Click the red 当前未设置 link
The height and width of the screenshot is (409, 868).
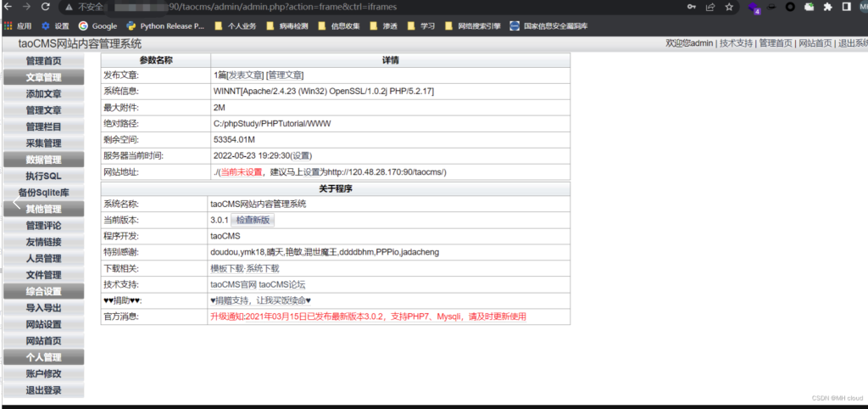(242, 172)
